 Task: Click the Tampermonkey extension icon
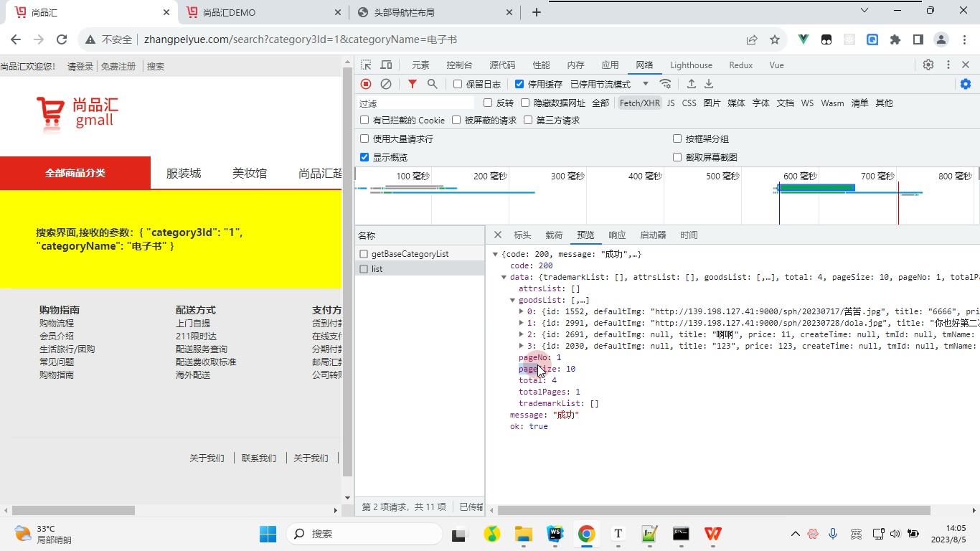point(826,40)
